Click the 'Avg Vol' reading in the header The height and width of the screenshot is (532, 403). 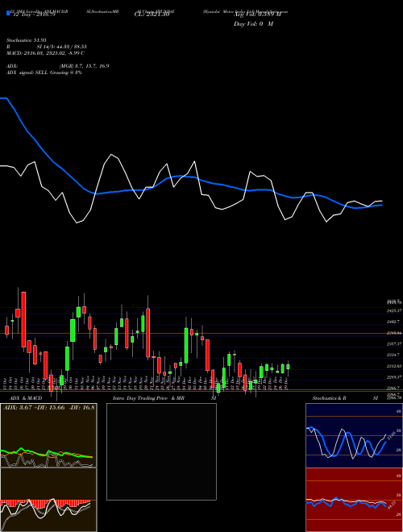coord(257,15)
